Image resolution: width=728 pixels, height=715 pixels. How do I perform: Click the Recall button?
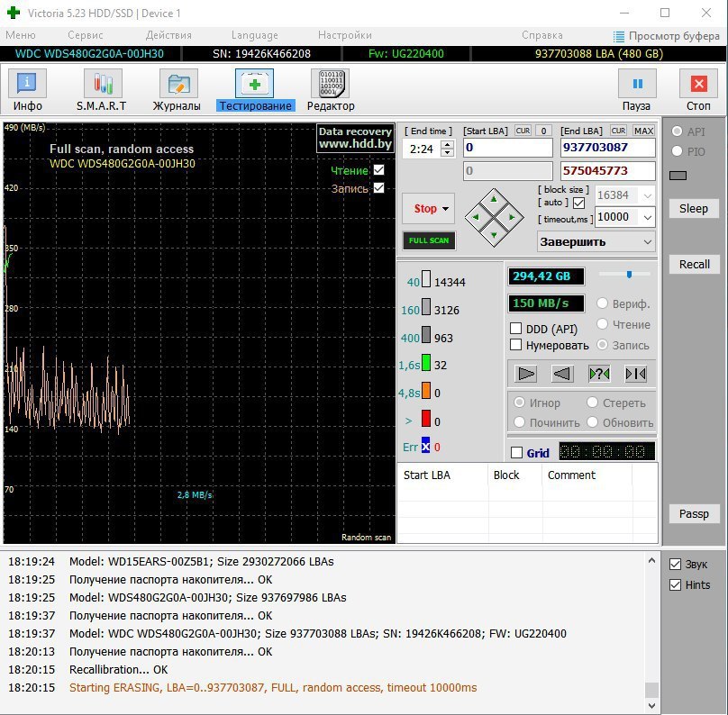coord(694,264)
